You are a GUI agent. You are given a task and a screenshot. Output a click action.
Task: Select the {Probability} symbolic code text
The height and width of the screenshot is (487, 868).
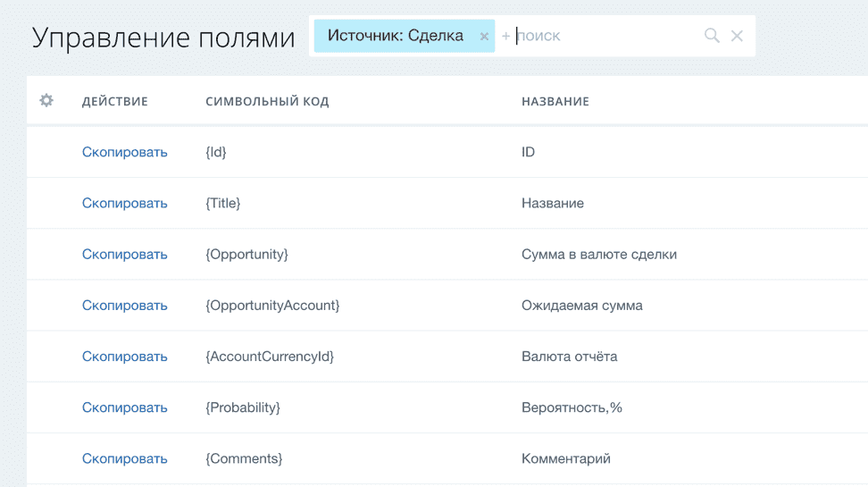(243, 407)
